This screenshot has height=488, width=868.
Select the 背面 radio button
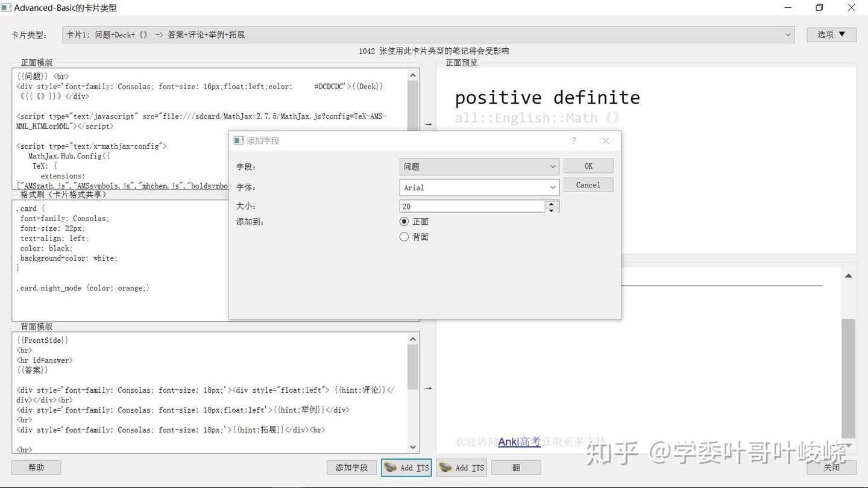click(404, 237)
